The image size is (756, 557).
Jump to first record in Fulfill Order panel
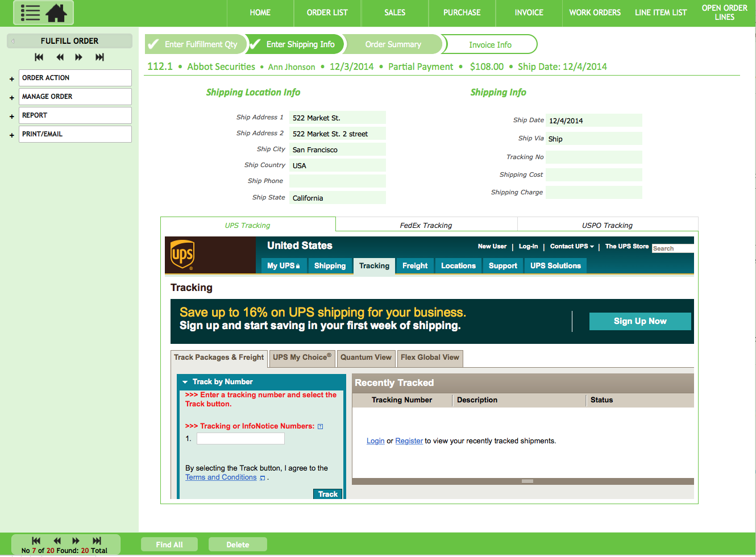pyautogui.click(x=39, y=57)
